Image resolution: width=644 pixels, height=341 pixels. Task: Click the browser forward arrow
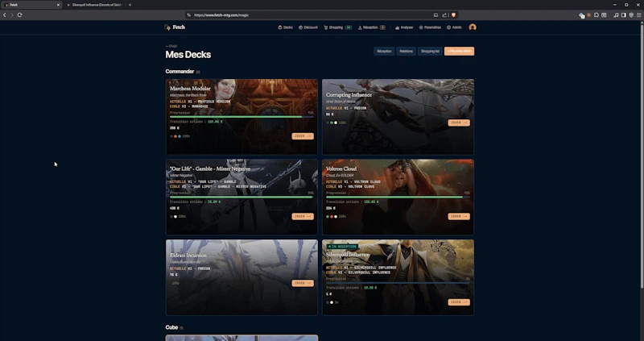pos(12,15)
